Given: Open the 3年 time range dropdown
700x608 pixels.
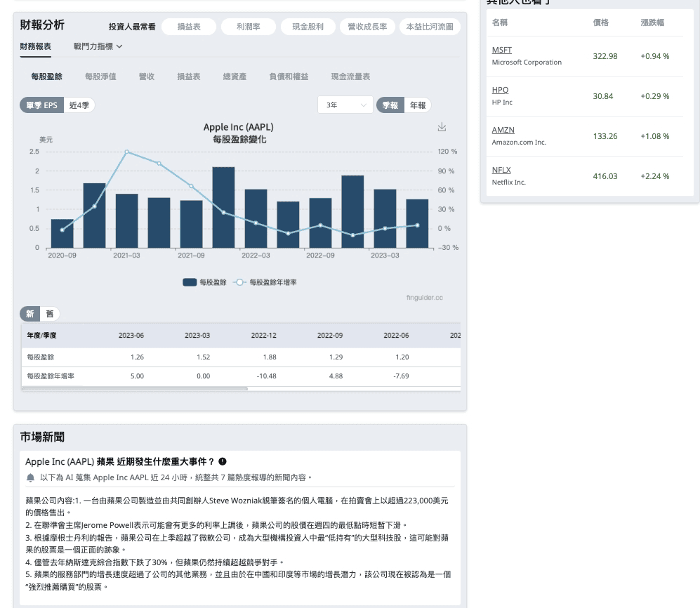Looking at the screenshot, I should (x=345, y=105).
